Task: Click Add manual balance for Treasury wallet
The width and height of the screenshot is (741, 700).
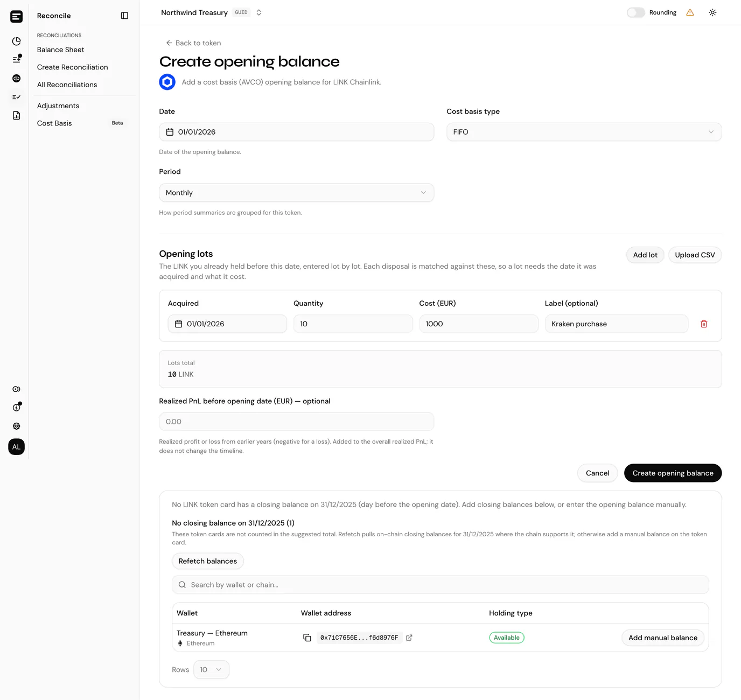Action: pyautogui.click(x=663, y=638)
